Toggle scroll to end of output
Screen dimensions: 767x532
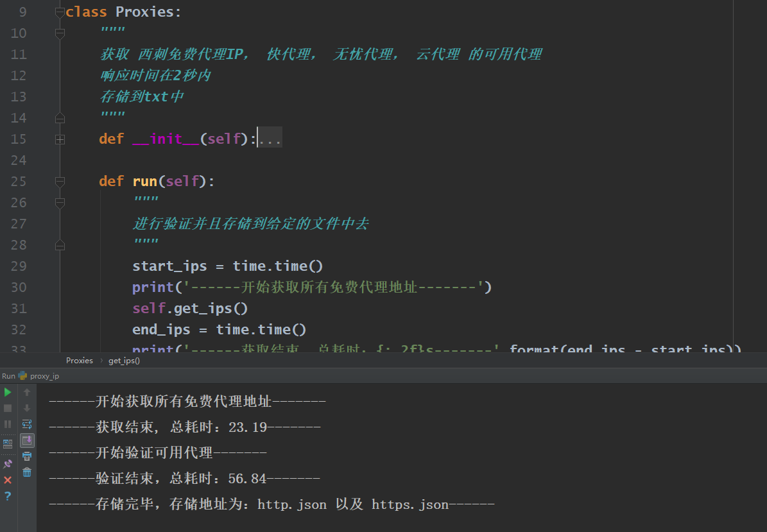[x=27, y=440]
